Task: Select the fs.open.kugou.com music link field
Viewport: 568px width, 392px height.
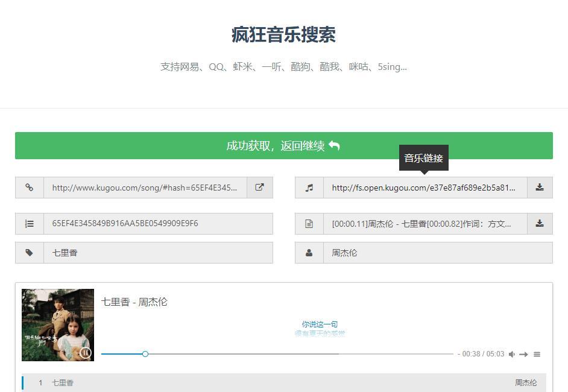Action: coord(425,188)
